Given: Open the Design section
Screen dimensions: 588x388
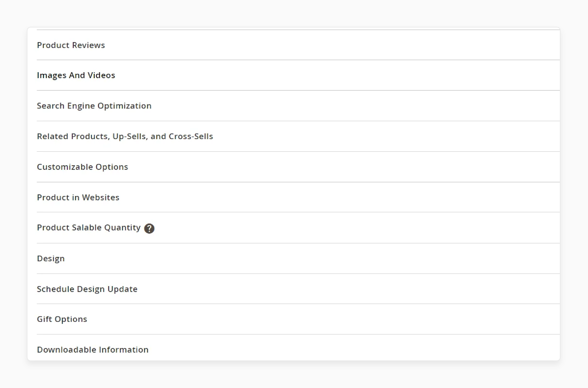Looking at the screenshot, I should tap(51, 258).
